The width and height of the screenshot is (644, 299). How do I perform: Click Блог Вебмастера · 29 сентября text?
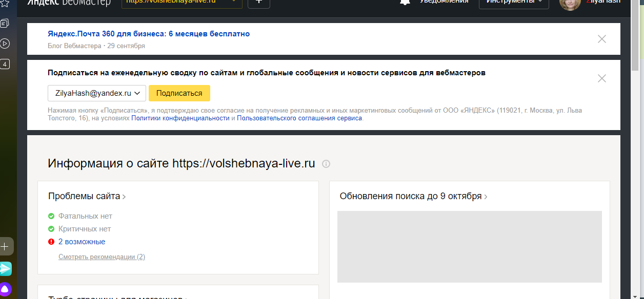96,46
